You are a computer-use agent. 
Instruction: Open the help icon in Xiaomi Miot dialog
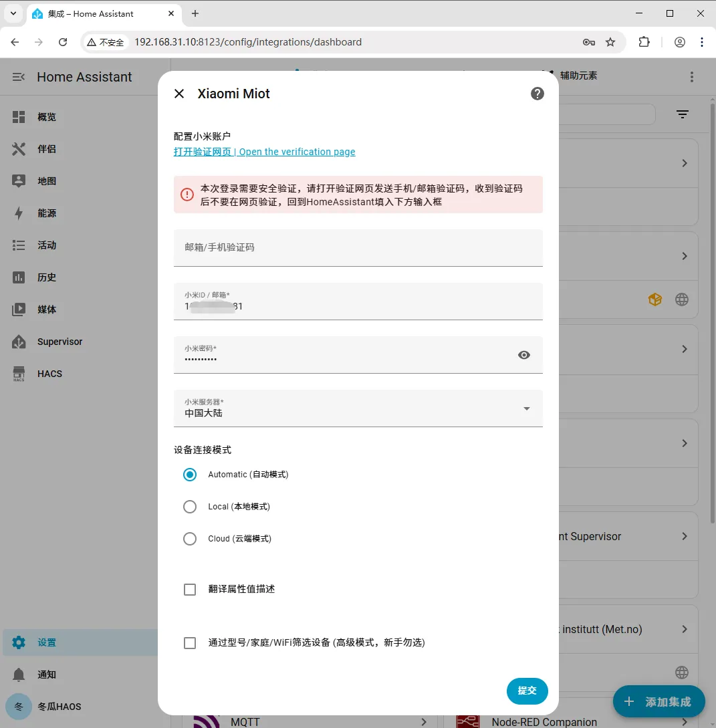[538, 94]
